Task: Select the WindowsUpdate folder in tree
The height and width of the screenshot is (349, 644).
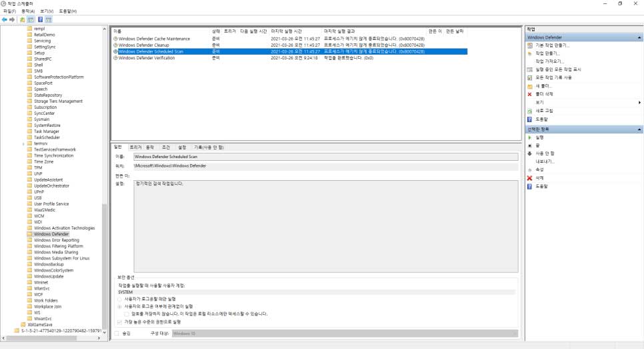Action: [49, 276]
